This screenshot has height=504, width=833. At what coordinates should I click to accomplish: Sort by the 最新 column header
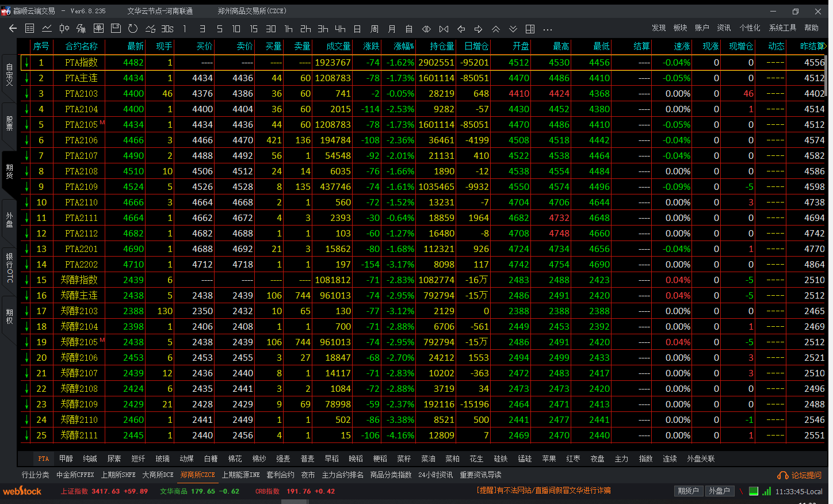pyautogui.click(x=135, y=46)
